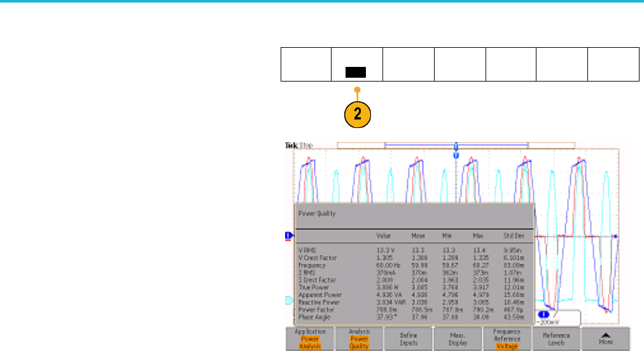The width and height of the screenshot is (644, 351).
Task: Open the Meas. Display option
Action: 456,336
